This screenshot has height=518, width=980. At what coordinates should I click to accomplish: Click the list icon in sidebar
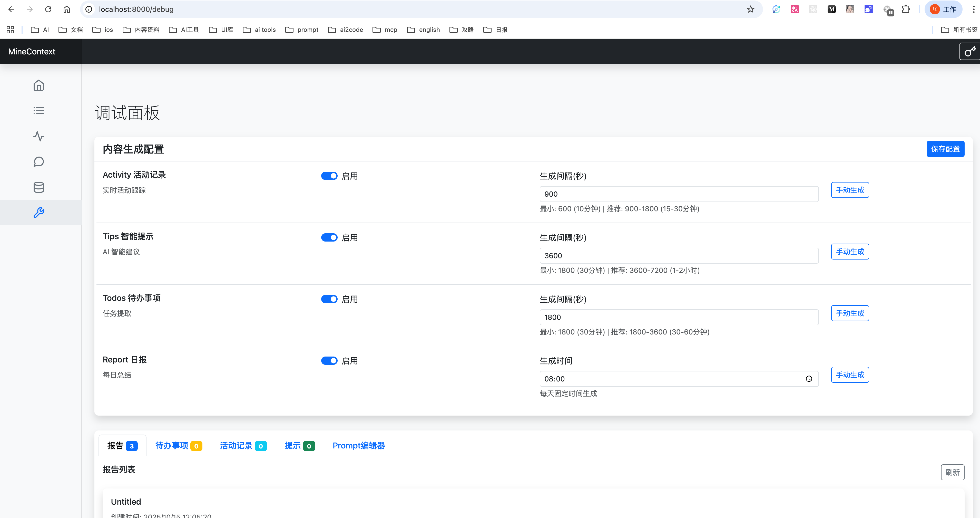38,111
